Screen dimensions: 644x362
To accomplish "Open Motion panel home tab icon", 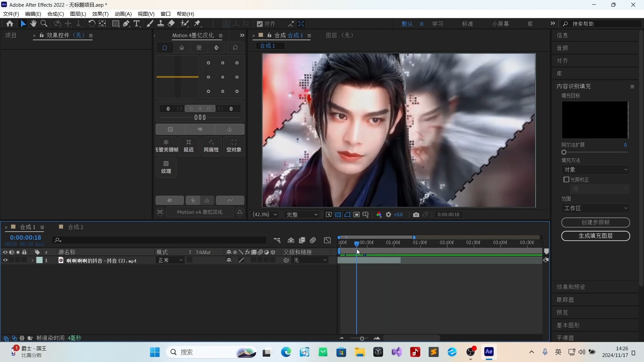I will pyautogui.click(x=165, y=48).
